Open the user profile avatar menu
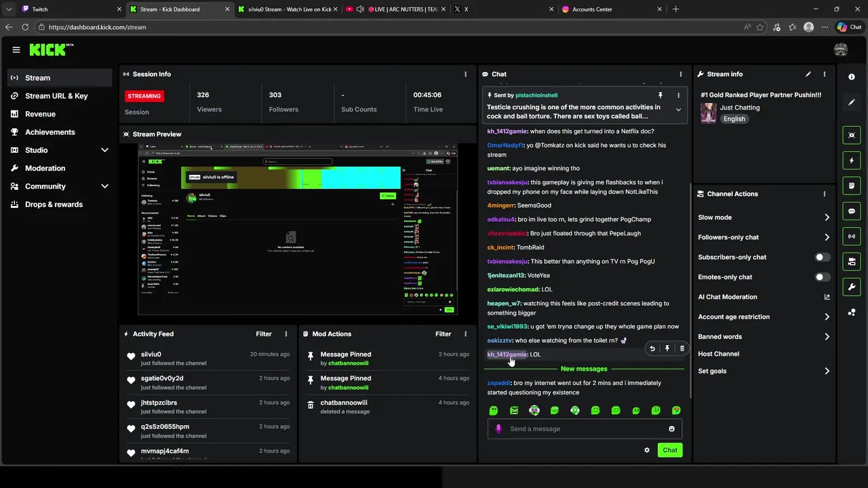 pos(841,49)
